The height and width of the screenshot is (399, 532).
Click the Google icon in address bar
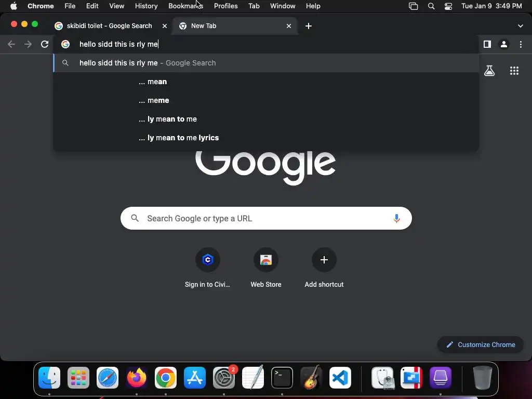[x=65, y=44]
